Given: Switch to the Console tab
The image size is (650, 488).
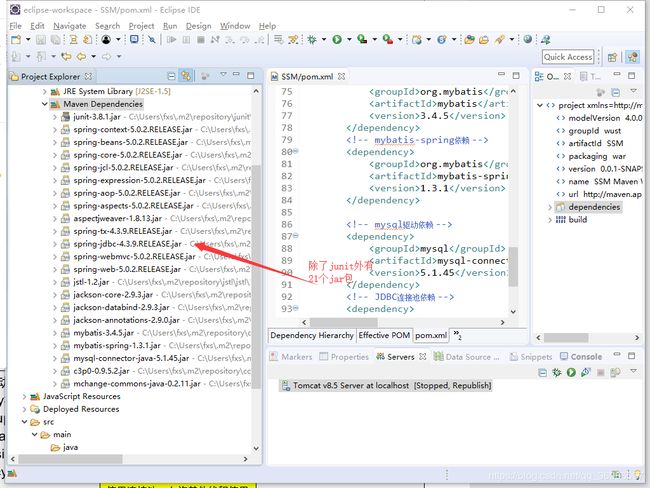Looking at the screenshot, I should [581, 357].
